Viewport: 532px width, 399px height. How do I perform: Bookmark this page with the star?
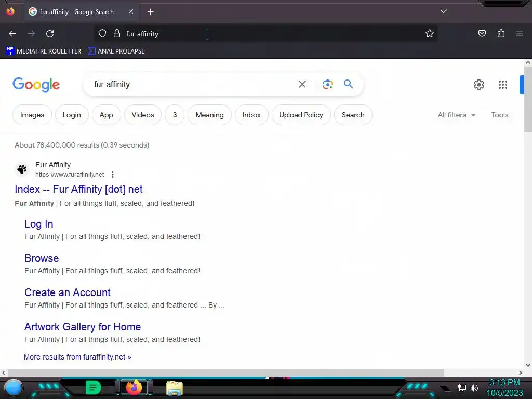click(x=430, y=34)
